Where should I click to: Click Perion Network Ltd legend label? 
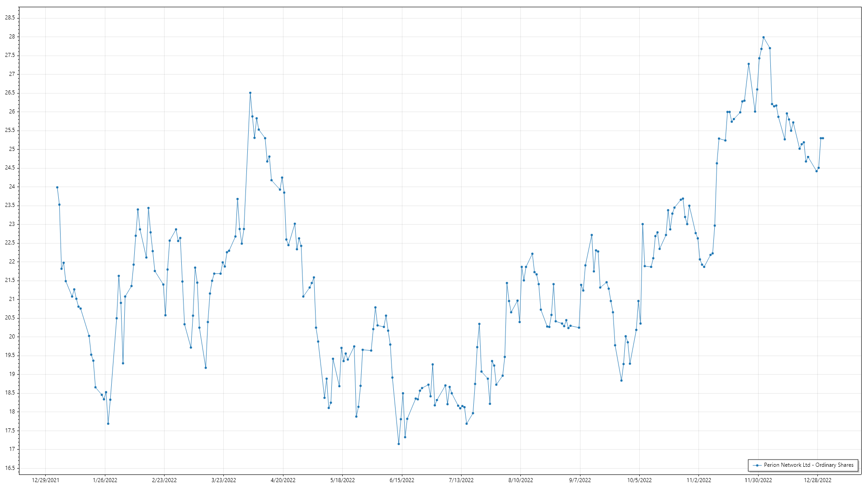(808, 465)
